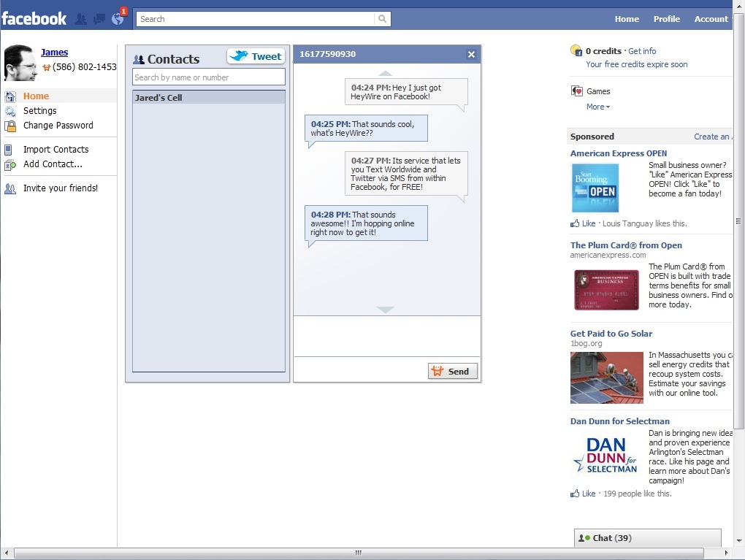Open the Dan Dunn for Selectman link

(620, 421)
